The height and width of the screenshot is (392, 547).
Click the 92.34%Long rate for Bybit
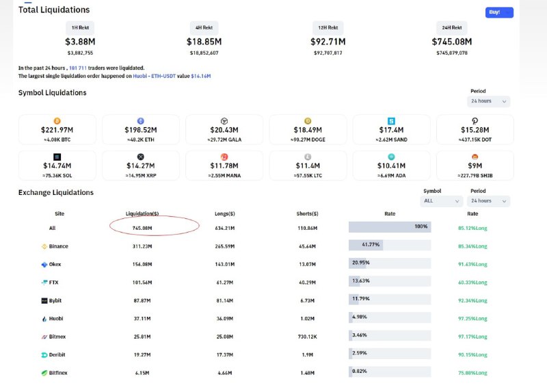[x=472, y=300]
